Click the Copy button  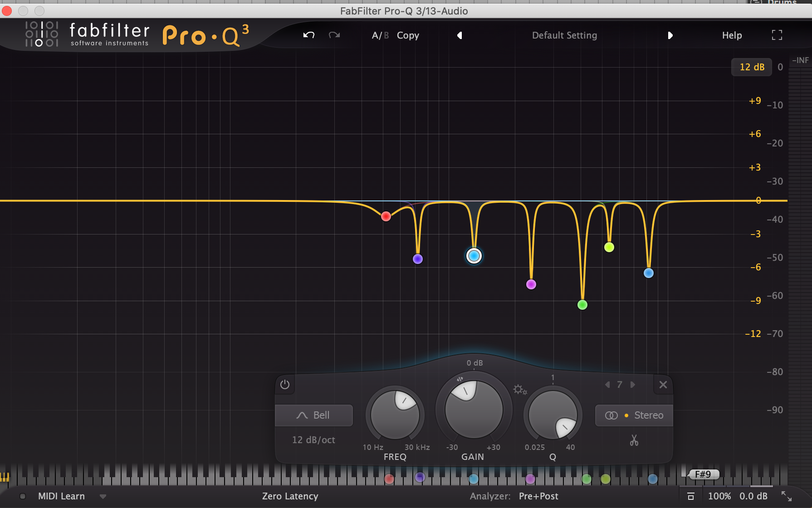pos(408,35)
